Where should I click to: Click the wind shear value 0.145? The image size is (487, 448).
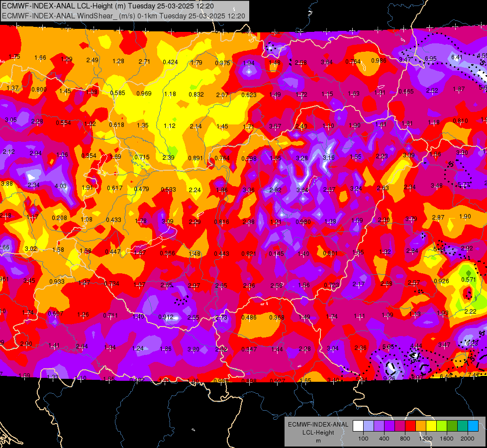[x=276, y=254]
